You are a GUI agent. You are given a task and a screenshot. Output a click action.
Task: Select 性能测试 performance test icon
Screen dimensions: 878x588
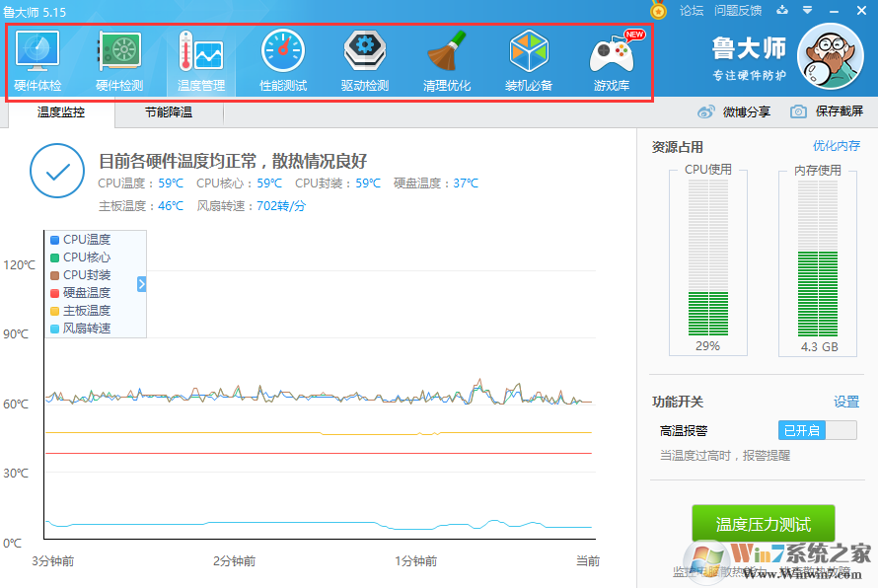(283, 59)
